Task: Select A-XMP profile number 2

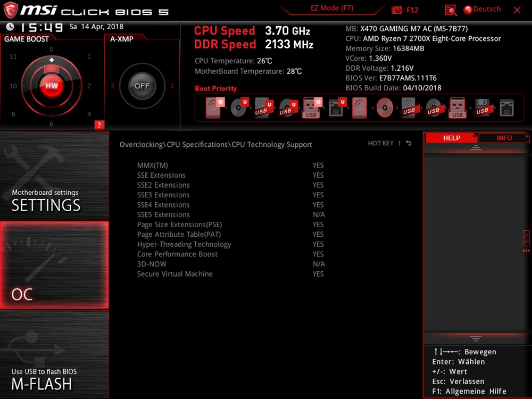Action: tap(112, 86)
